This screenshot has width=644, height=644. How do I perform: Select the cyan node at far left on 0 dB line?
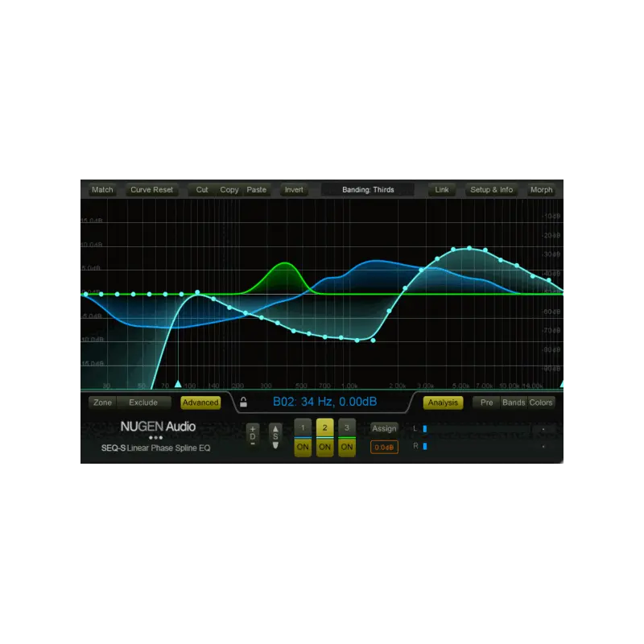coord(85,294)
